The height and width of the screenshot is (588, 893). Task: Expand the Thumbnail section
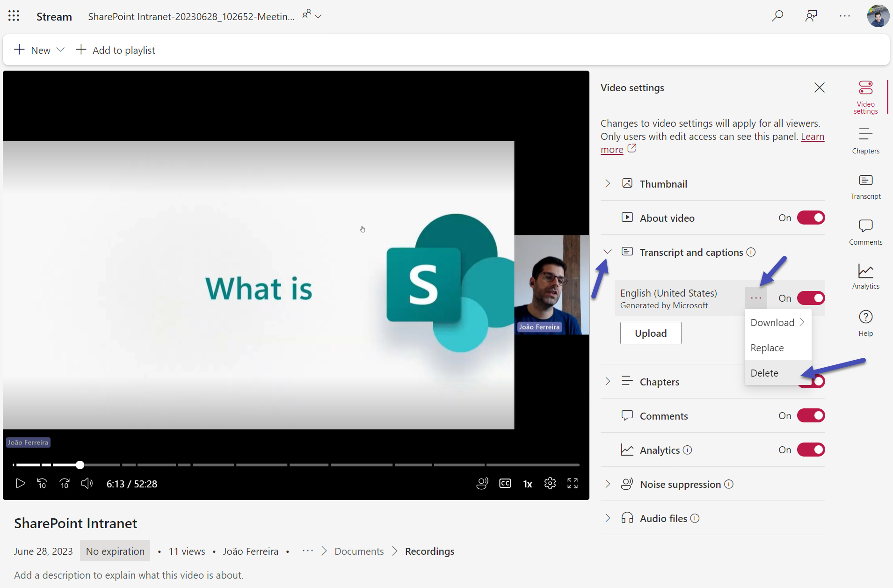[607, 183]
